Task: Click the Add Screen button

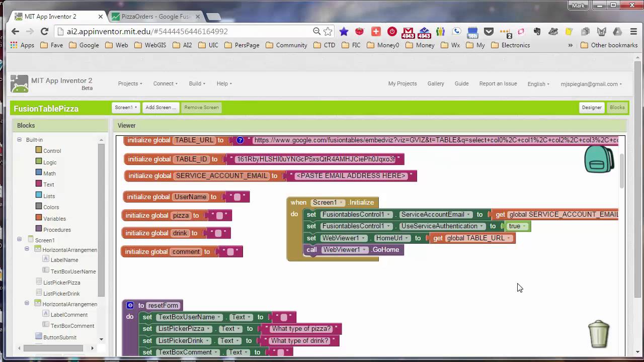Action: tap(160, 108)
